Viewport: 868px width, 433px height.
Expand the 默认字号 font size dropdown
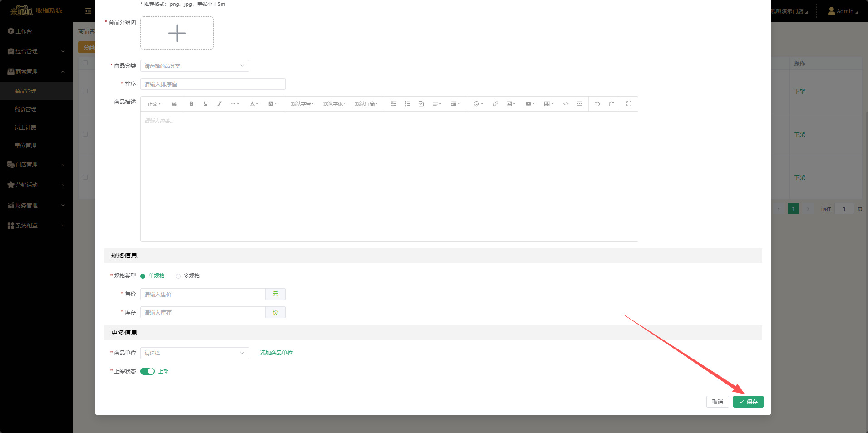tap(301, 103)
